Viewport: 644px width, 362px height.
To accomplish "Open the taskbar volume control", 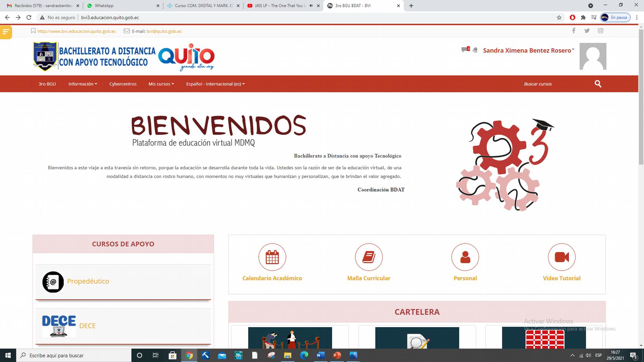I will (x=588, y=355).
